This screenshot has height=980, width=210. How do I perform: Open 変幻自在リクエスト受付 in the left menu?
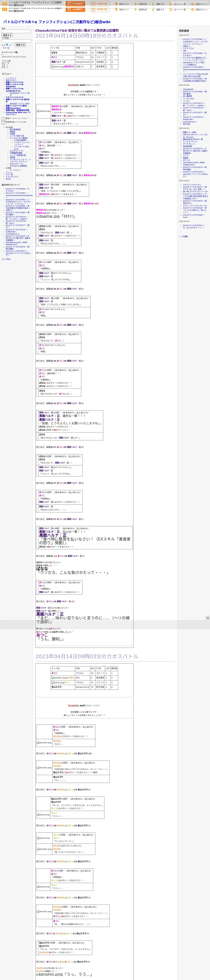(x=19, y=104)
